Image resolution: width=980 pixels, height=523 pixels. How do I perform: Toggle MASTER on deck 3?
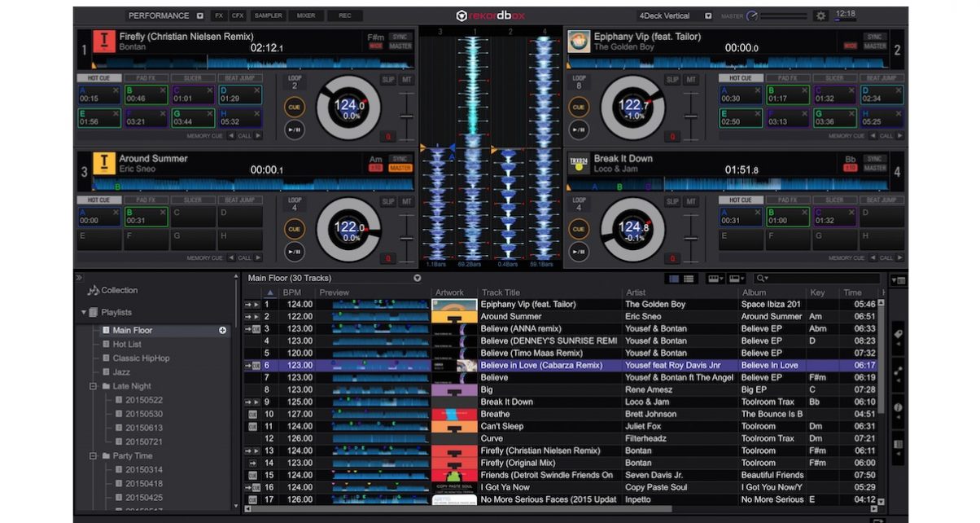click(400, 169)
